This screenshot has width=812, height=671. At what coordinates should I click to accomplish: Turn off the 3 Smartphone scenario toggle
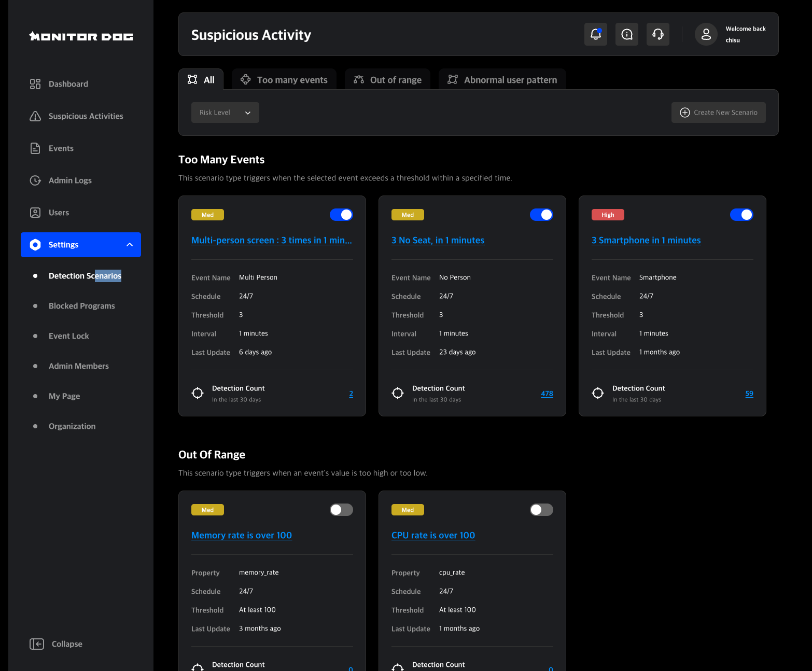pos(741,215)
